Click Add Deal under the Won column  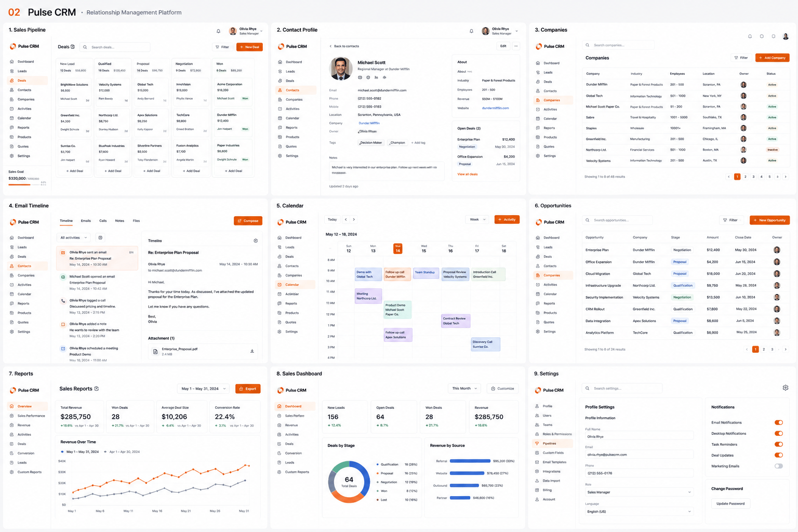point(233,171)
